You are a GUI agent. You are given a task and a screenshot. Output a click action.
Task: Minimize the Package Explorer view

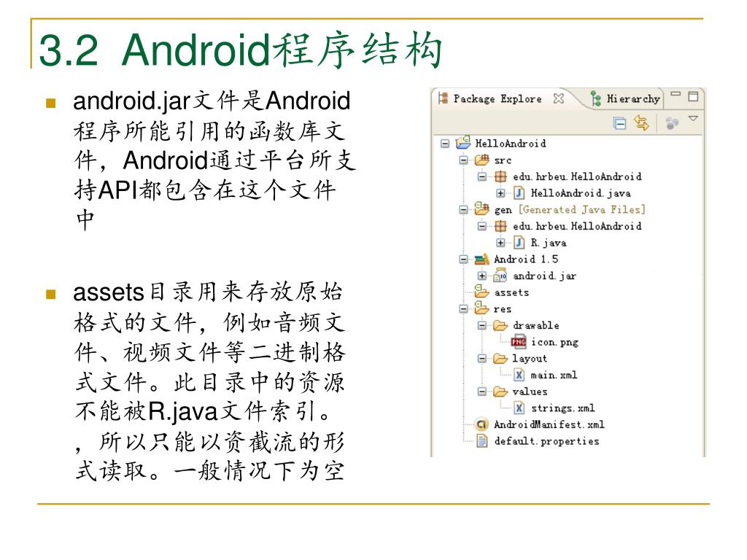tap(675, 94)
